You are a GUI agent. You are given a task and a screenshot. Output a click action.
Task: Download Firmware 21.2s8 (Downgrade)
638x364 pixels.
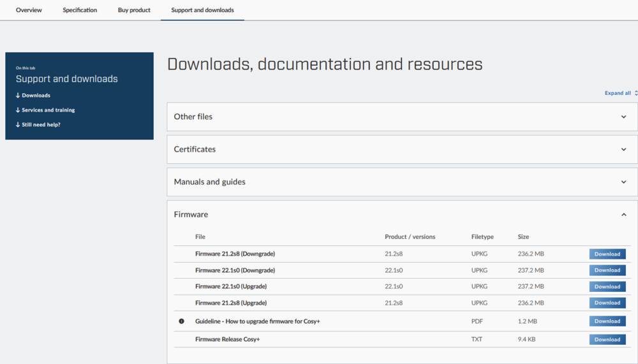(607, 254)
